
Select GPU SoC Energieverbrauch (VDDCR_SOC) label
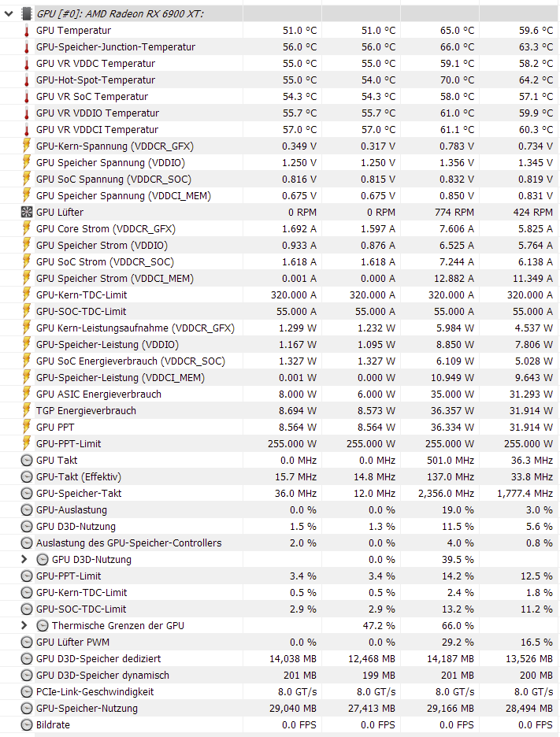coord(130,361)
